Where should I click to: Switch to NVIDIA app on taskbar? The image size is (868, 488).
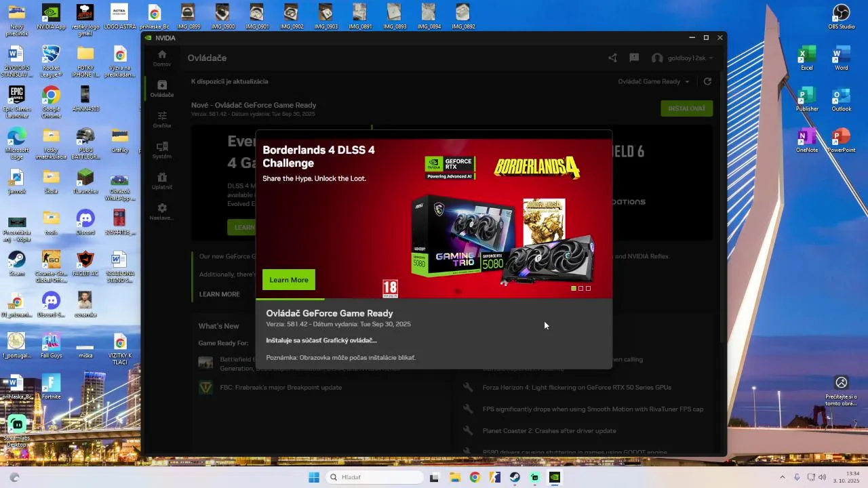pyautogui.click(x=555, y=477)
